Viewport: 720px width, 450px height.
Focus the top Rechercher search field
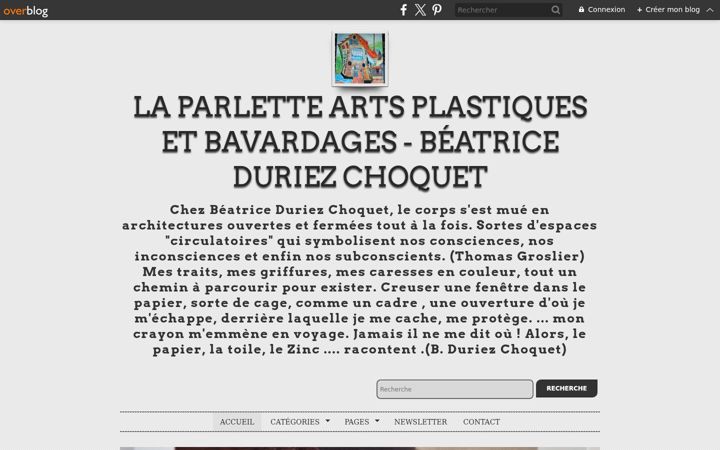point(503,10)
